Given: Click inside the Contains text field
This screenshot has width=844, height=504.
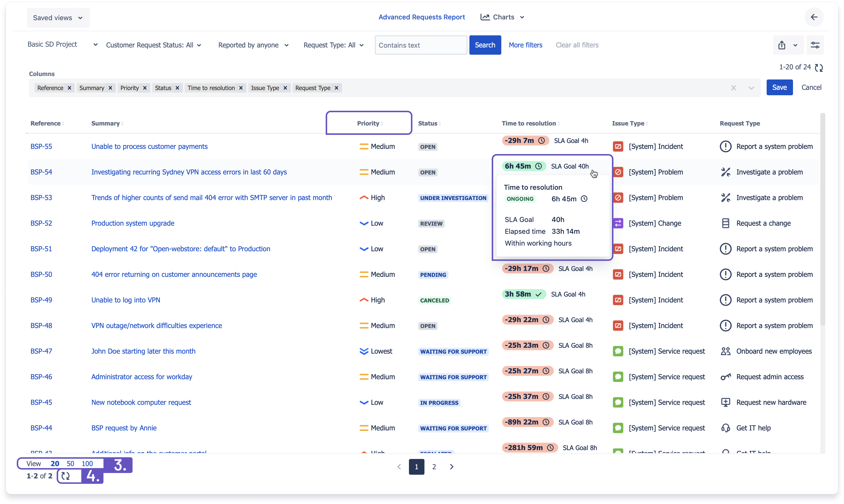Looking at the screenshot, I should pyautogui.click(x=421, y=45).
